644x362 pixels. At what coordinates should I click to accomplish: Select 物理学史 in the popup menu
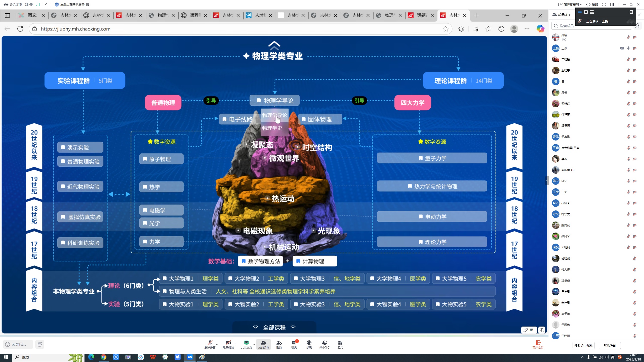pos(272,128)
